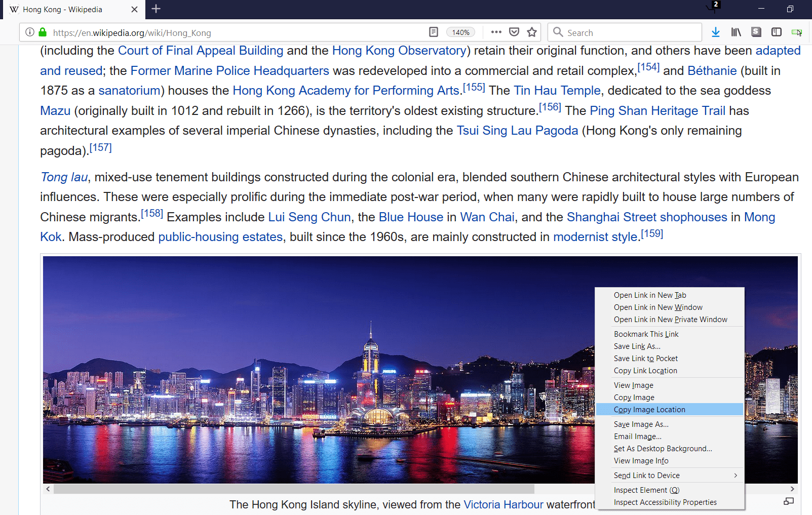
Task: Open the Downloads panel
Action: click(x=716, y=32)
